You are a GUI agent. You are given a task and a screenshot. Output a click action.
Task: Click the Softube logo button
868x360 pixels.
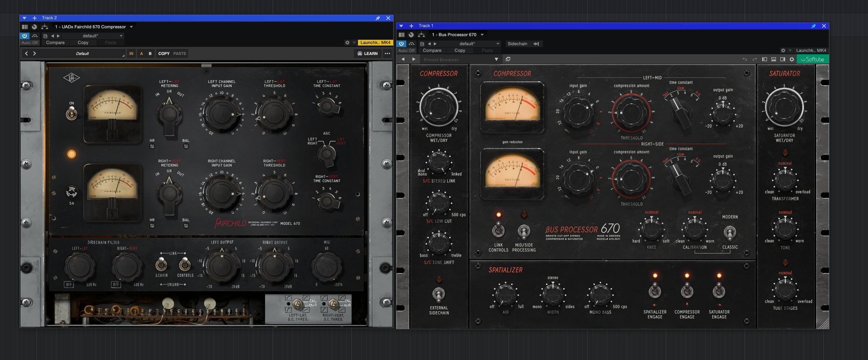813,59
